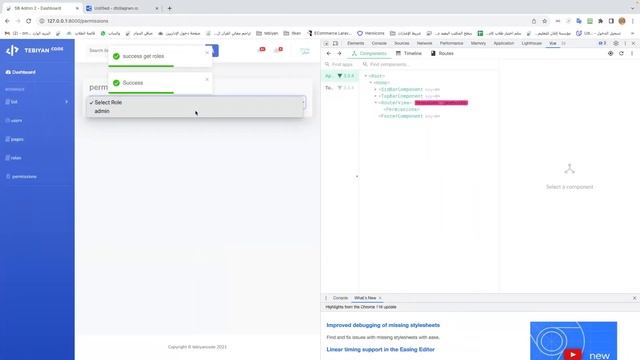640x360 pixels.
Task: Open the Dashboard link in the sidebar
Action: click(x=21, y=72)
